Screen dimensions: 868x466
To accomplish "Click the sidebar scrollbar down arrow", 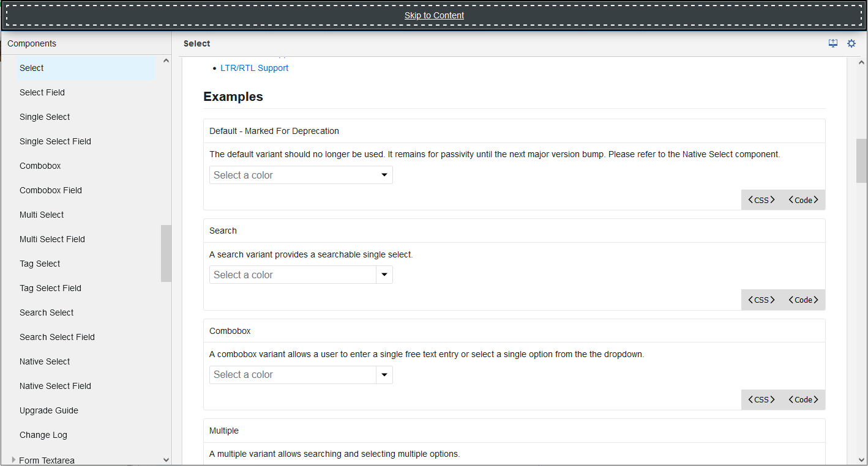I will [165, 459].
